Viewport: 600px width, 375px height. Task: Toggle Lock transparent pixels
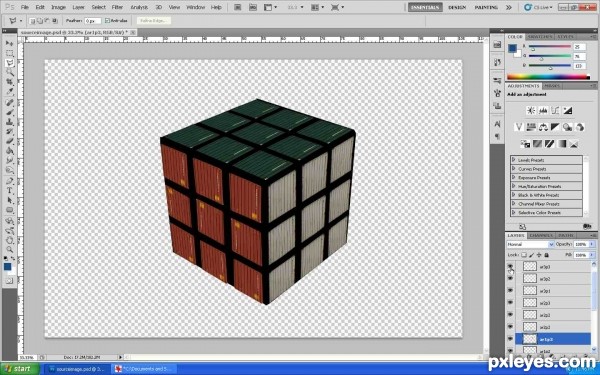click(x=524, y=255)
